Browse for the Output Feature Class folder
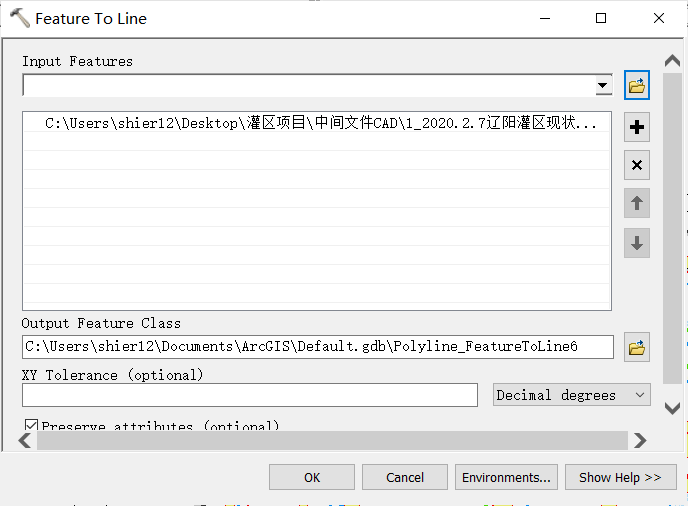Screen dimensions: 688x506 [x=637, y=348]
